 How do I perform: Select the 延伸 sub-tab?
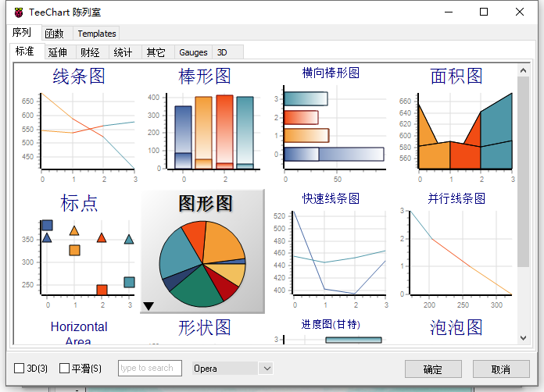[60, 52]
